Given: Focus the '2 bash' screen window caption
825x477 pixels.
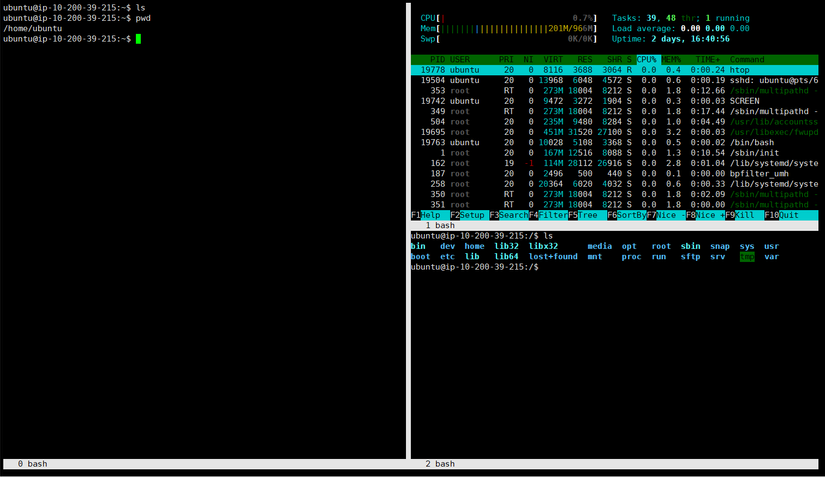Looking at the screenshot, I should tap(440, 464).
